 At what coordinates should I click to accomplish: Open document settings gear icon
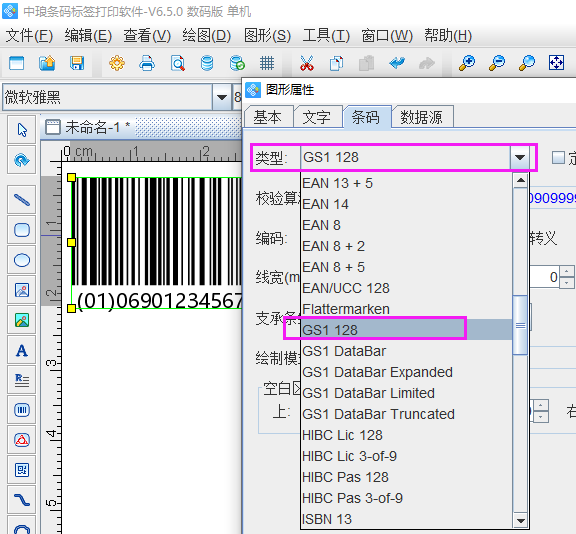(117, 63)
